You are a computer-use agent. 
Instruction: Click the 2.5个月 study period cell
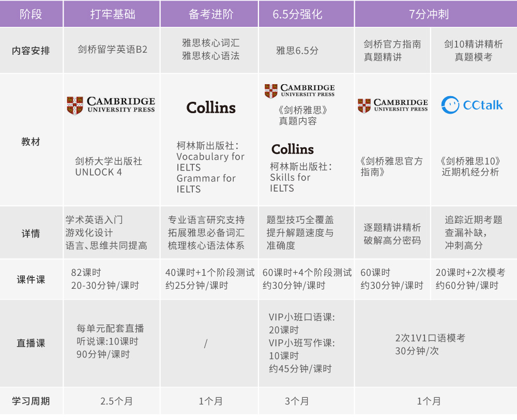(x=116, y=401)
